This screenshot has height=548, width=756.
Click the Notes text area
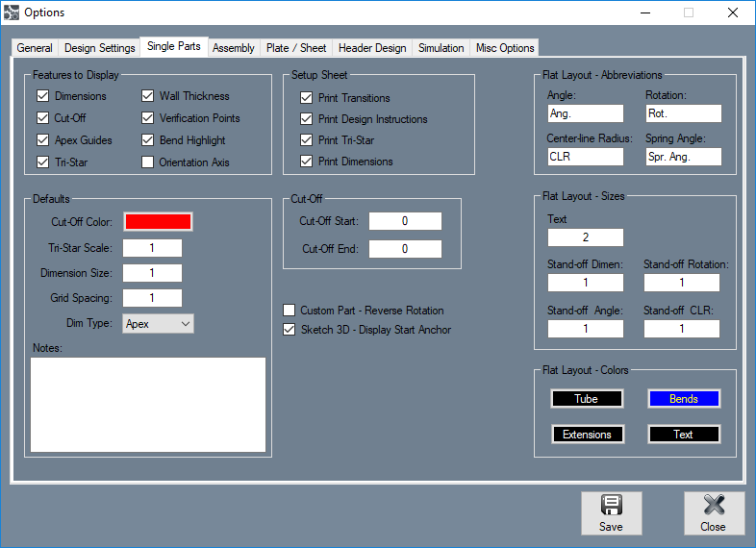(x=148, y=405)
